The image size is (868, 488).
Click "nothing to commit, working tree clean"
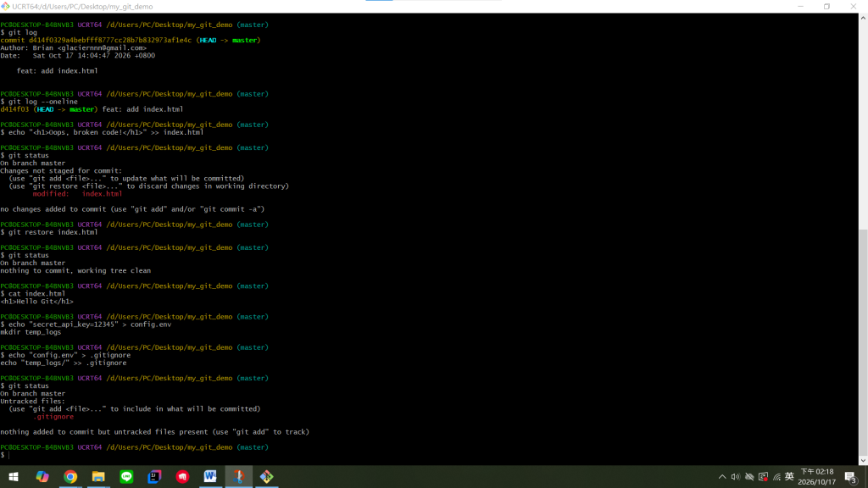point(75,271)
